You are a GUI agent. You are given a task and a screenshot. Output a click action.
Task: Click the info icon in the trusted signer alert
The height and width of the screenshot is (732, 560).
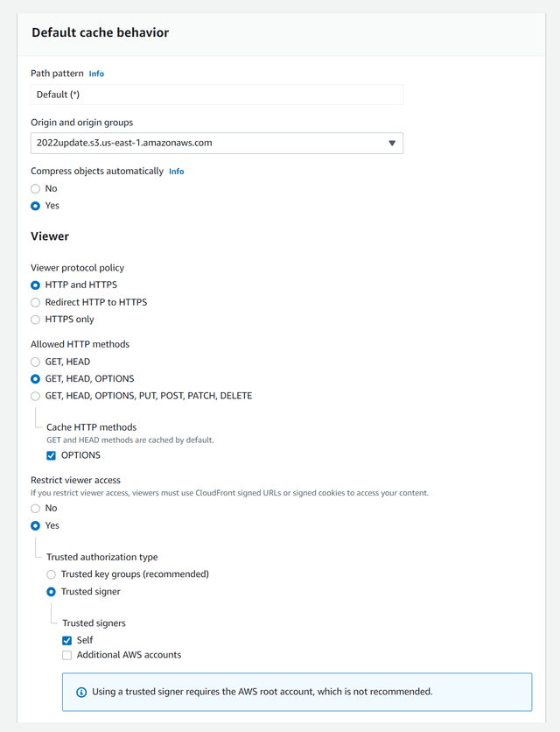pyautogui.click(x=81, y=692)
